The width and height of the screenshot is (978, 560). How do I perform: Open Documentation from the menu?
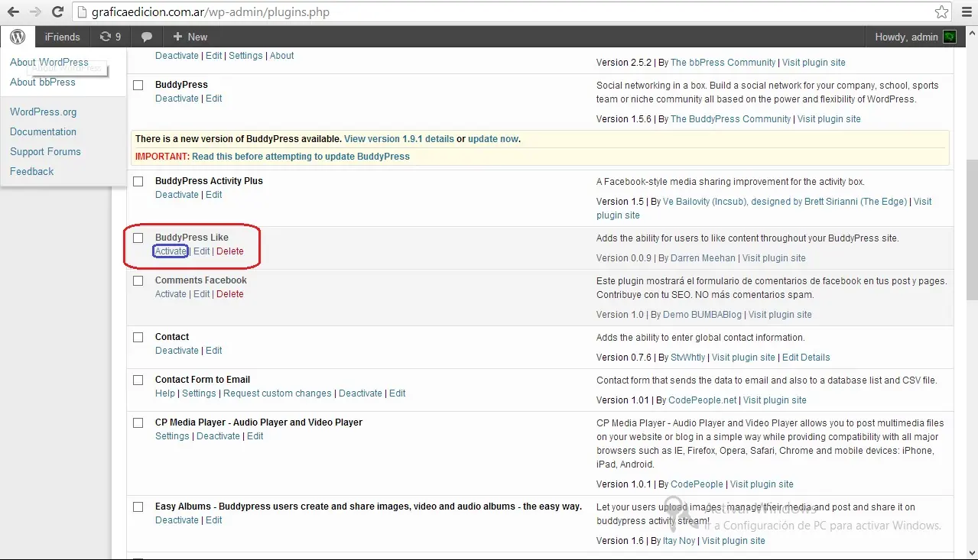click(x=43, y=131)
